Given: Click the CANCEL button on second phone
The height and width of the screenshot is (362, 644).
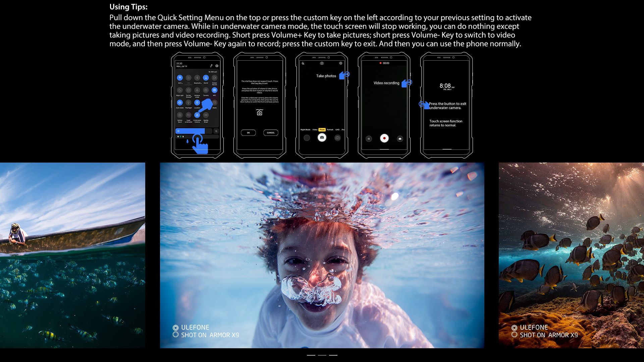Looking at the screenshot, I should tap(271, 133).
